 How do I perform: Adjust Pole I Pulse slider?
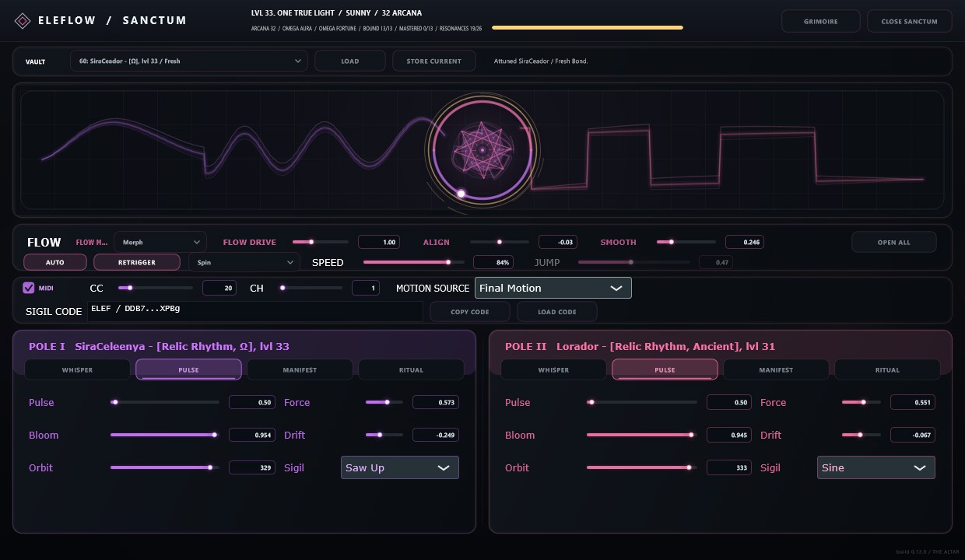(165, 402)
